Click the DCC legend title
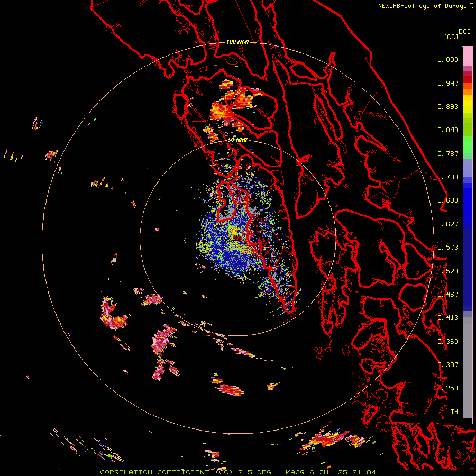This screenshot has height=476, width=476. tap(465, 32)
